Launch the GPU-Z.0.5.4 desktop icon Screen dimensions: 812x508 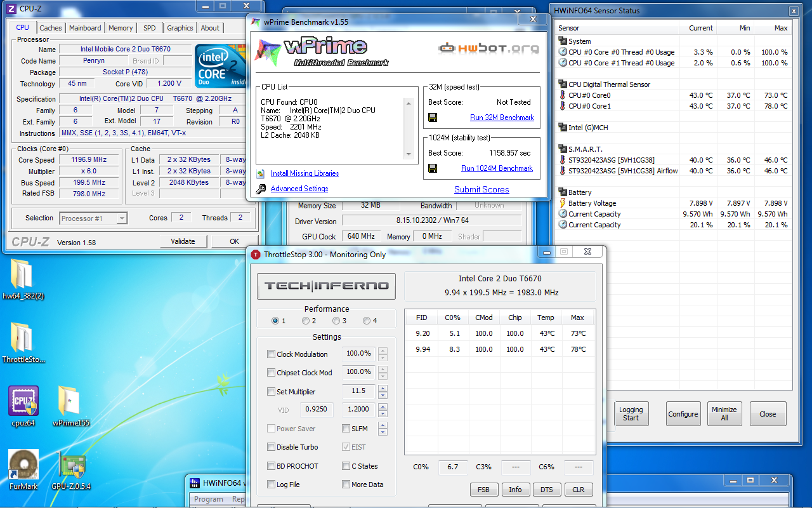pos(71,465)
